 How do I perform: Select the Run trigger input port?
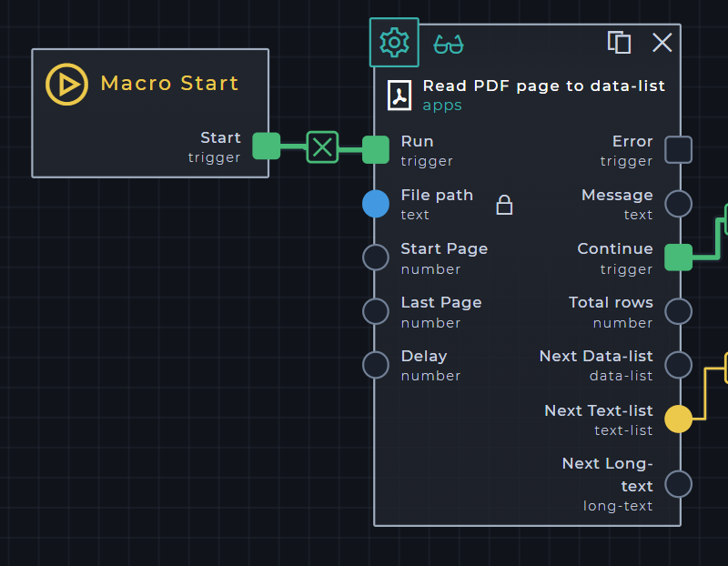click(x=376, y=149)
